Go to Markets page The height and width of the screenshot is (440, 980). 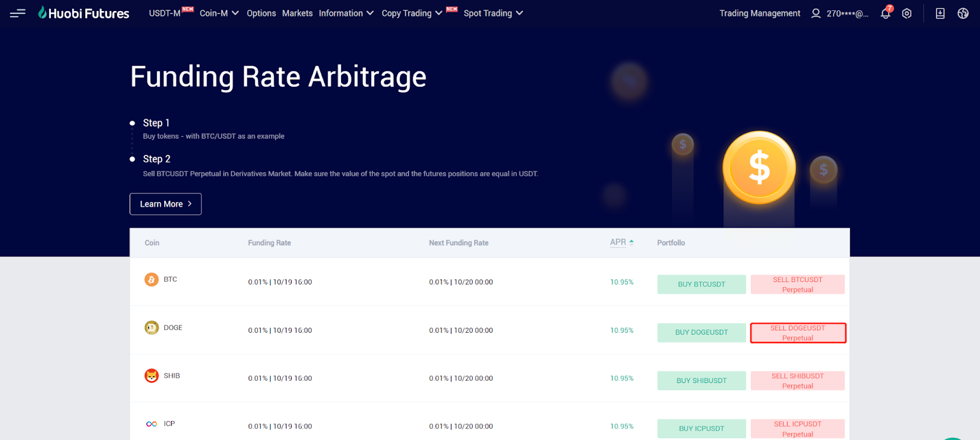tap(297, 13)
